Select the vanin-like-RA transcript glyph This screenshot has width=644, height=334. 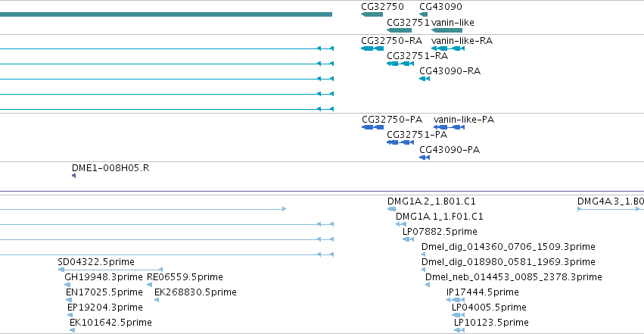[448, 48]
